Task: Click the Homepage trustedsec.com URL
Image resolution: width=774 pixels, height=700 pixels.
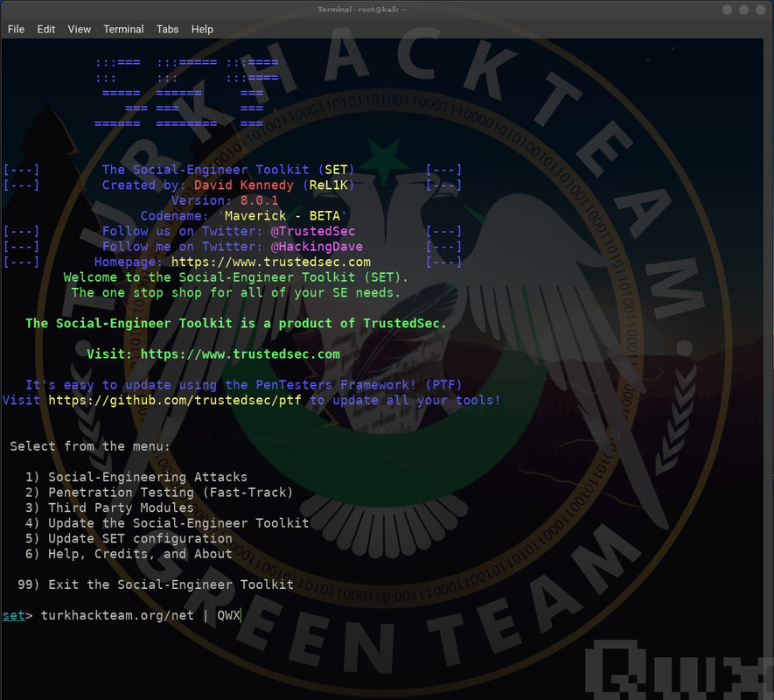Action: click(271, 262)
